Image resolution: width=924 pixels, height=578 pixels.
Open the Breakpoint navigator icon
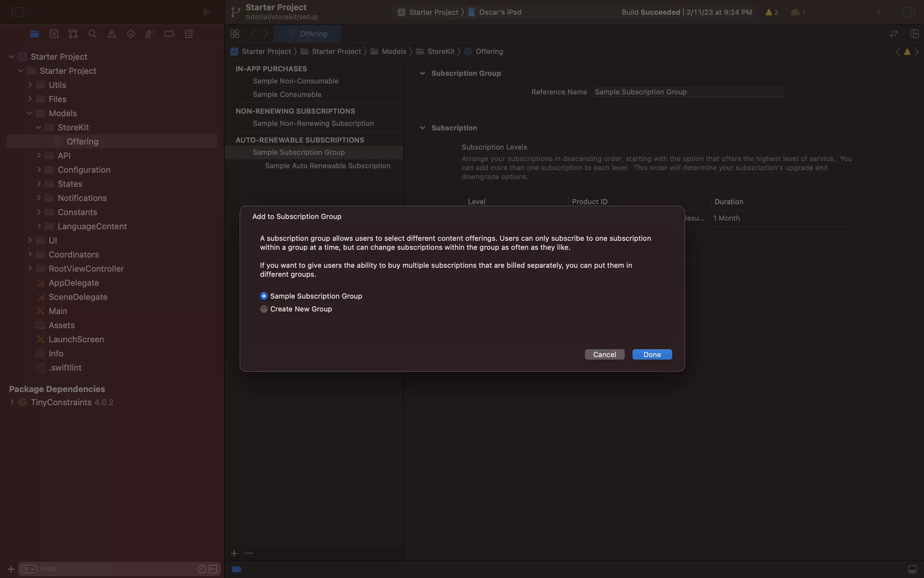pos(169,34)
